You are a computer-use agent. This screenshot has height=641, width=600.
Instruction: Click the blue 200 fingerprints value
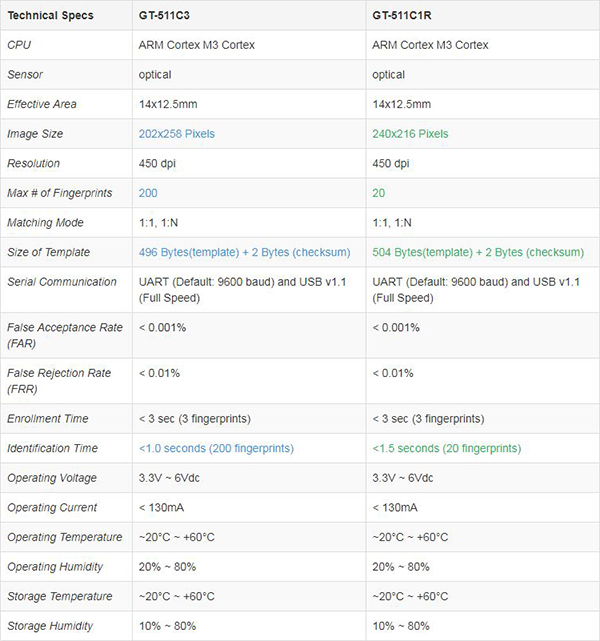pos(148,192)
